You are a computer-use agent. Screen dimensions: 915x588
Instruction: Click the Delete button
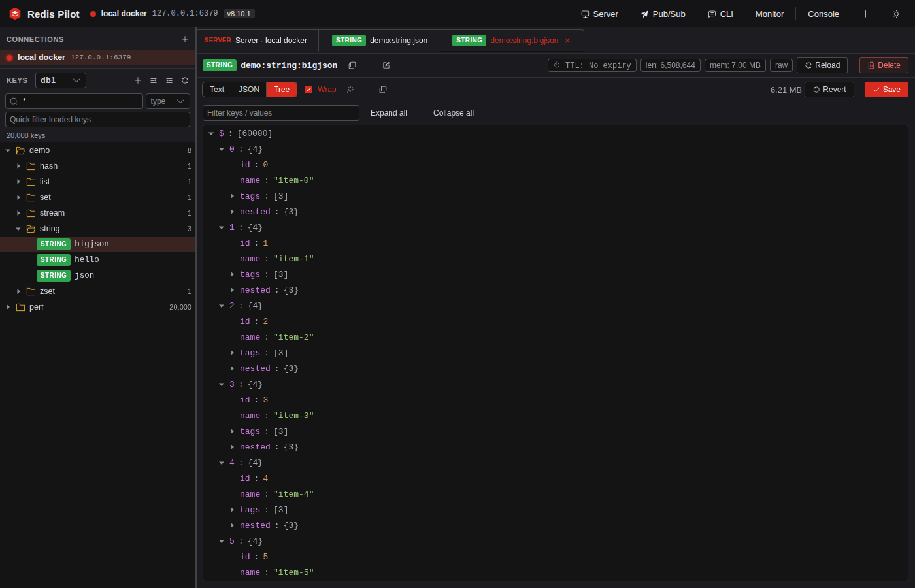(x=884, y=65)
